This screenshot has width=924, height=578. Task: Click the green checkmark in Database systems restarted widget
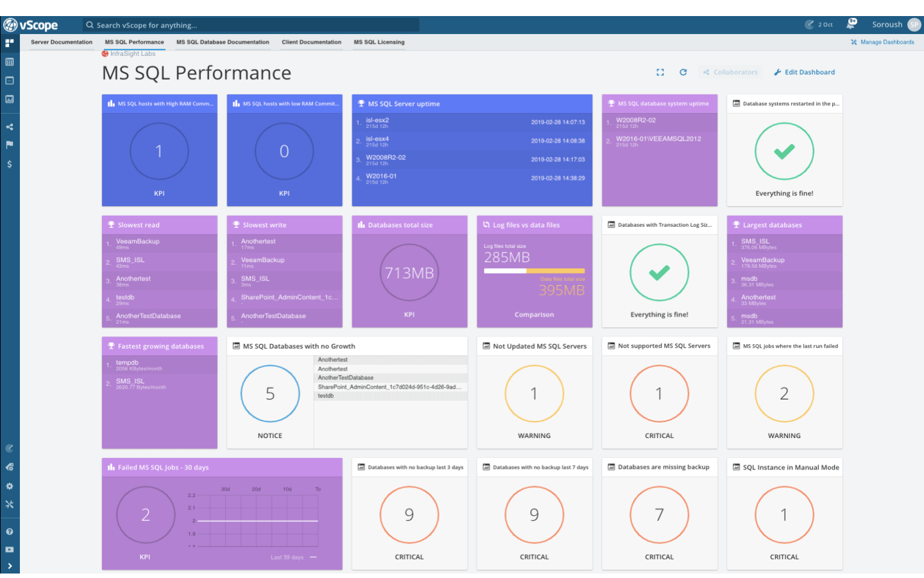(784, 152)
